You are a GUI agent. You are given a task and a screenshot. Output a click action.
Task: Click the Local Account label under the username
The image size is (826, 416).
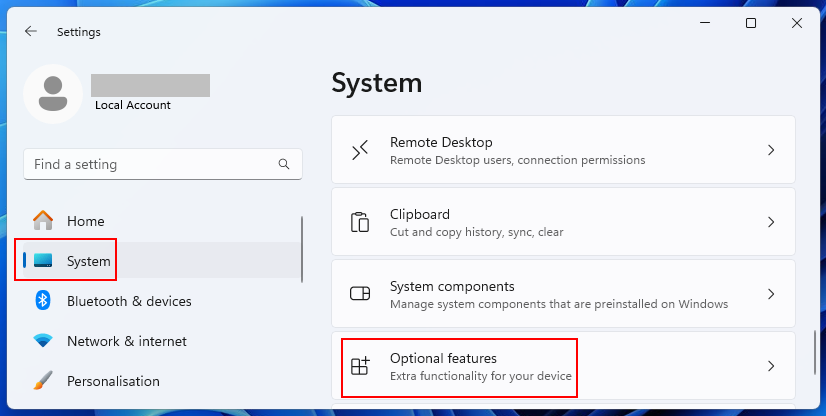133,105
